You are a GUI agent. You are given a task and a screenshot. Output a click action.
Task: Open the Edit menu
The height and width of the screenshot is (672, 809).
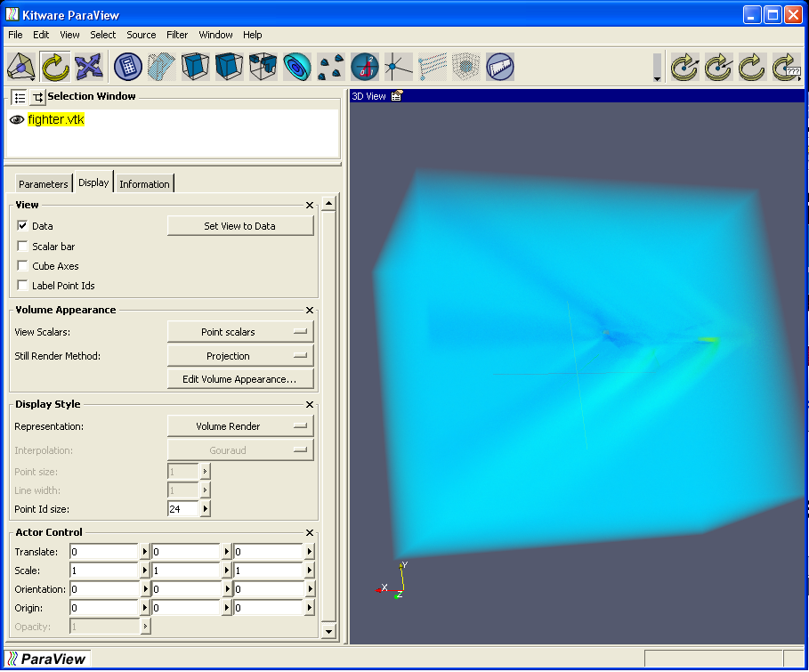tap(41, 35)
